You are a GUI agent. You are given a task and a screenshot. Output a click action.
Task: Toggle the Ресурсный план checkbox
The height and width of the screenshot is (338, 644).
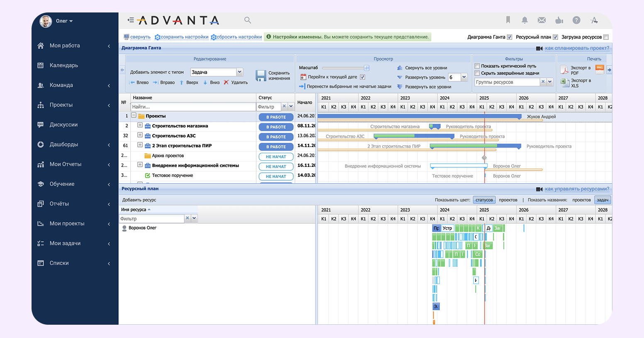tap(555, 37)
